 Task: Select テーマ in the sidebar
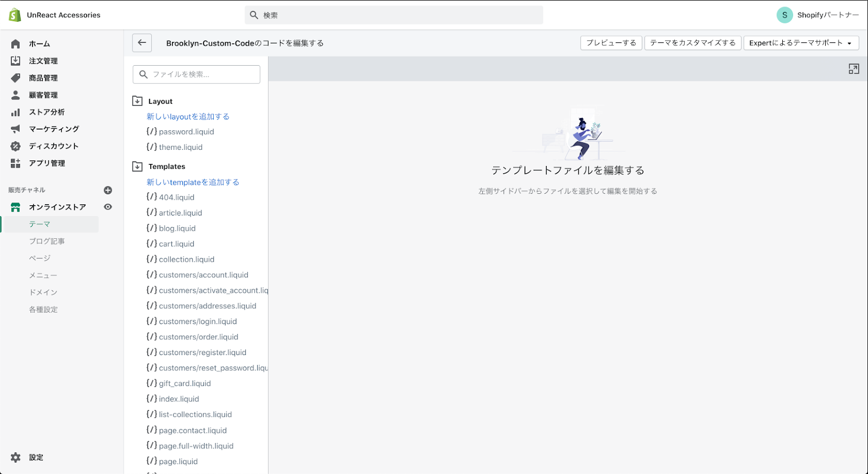tap(40, 224)
